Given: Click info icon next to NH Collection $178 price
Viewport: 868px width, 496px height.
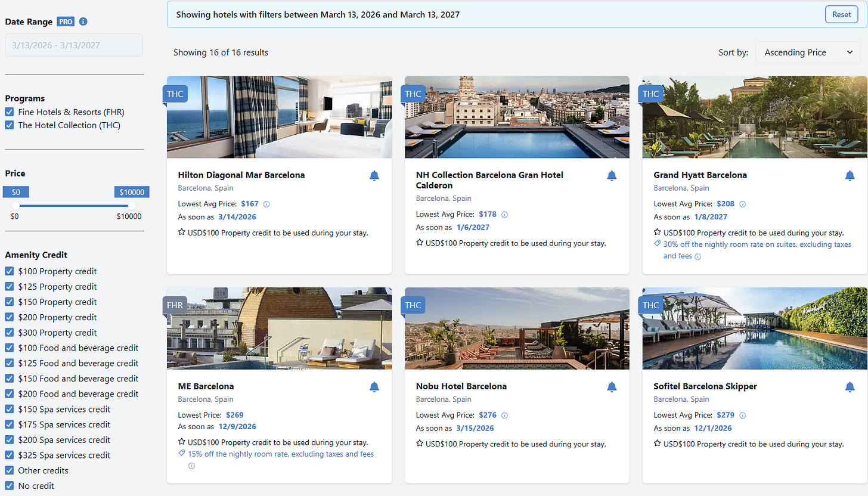Looking at the screenshot, I should coord(504,215).
